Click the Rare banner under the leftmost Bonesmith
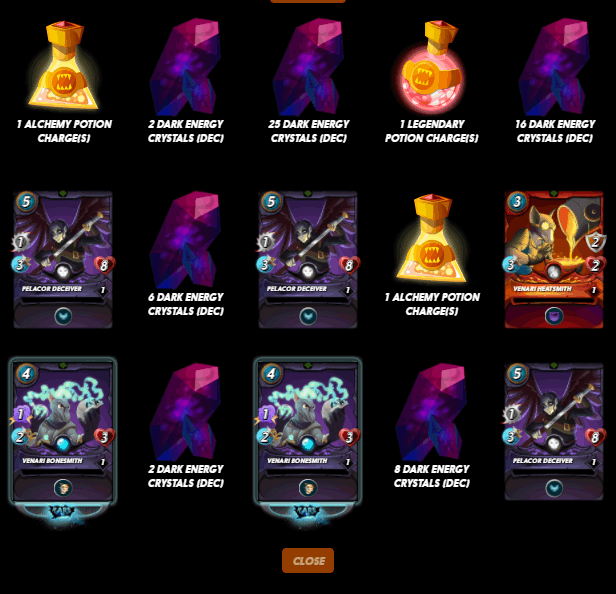 63,512
